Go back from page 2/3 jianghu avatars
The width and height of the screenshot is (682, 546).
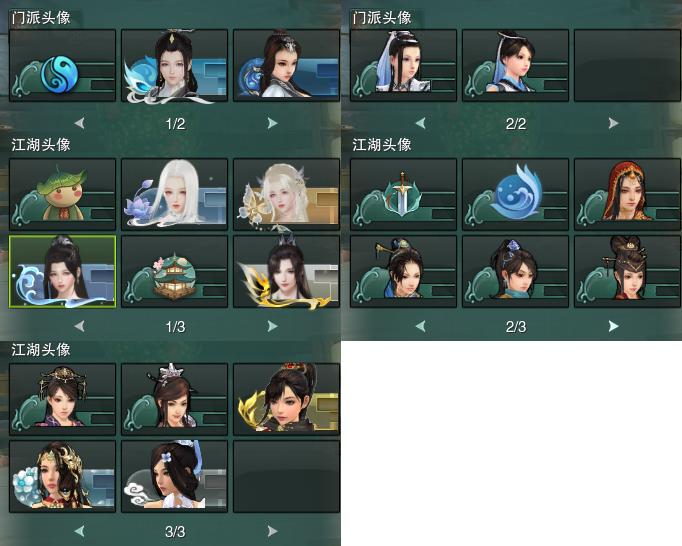pos(421,326)
